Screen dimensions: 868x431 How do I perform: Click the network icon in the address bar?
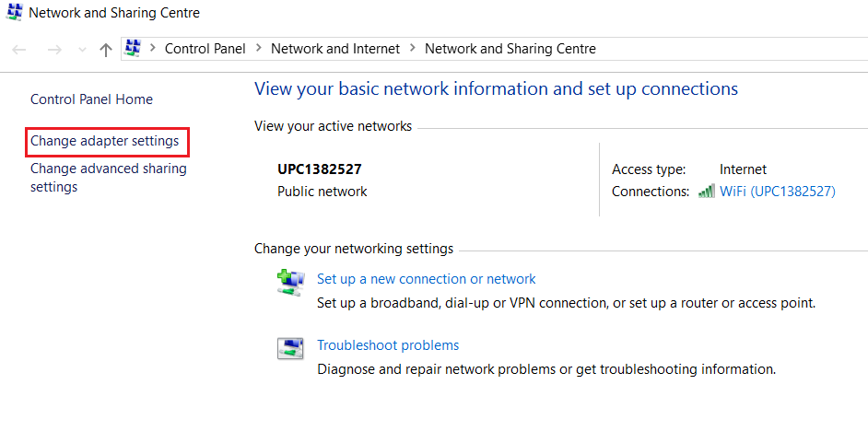(133, 48)
